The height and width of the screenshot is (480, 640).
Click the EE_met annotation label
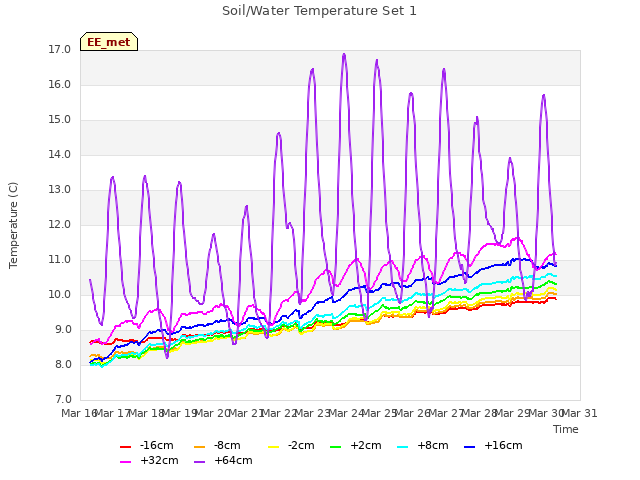(x=109, y=42)
